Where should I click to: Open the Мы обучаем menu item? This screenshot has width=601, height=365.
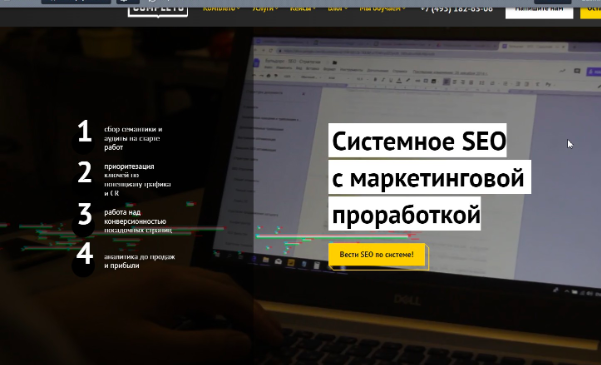point(382,9)
